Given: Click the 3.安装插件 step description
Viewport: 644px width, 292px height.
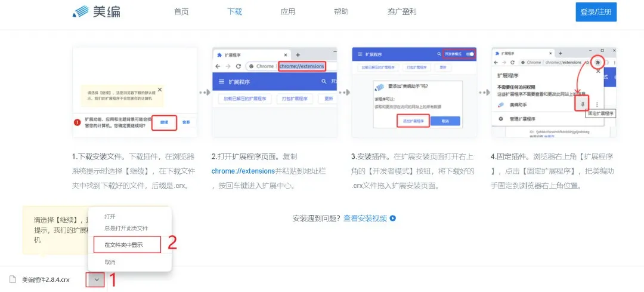Looking at the screenshot, I should [413, 171].
